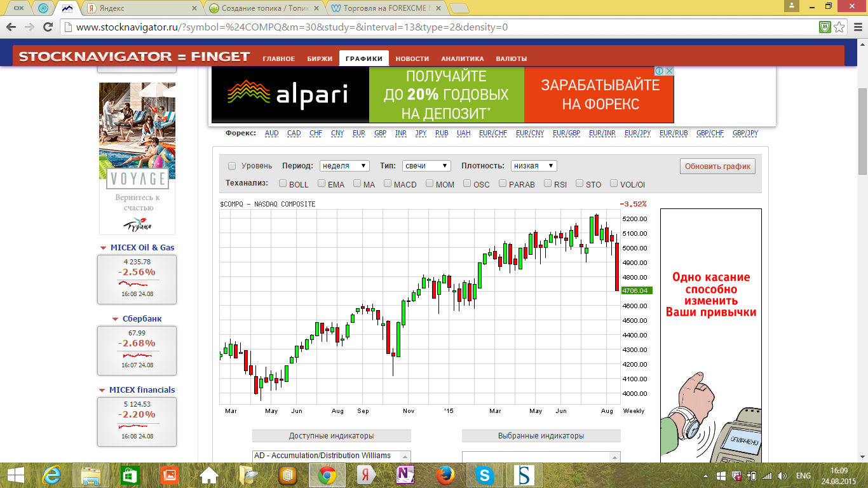Launch Internet Explorer from the taskbar
868x488 pixels.
pos(52,475)
